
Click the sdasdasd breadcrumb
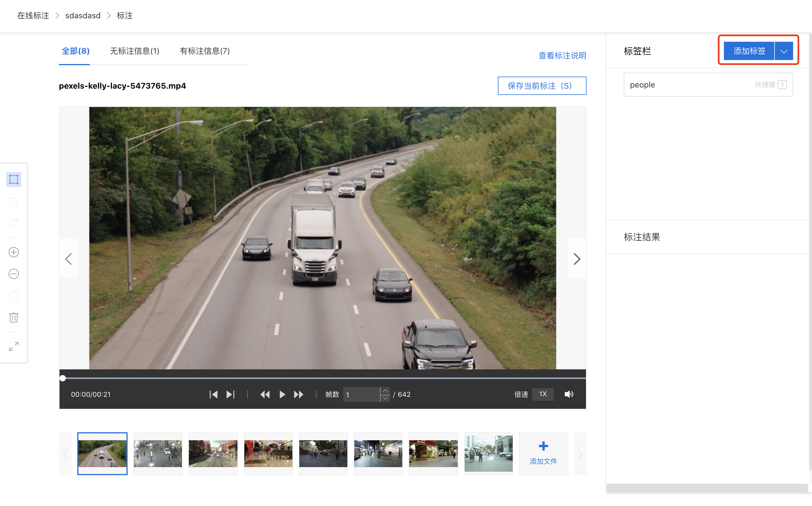tap(83, 16)
